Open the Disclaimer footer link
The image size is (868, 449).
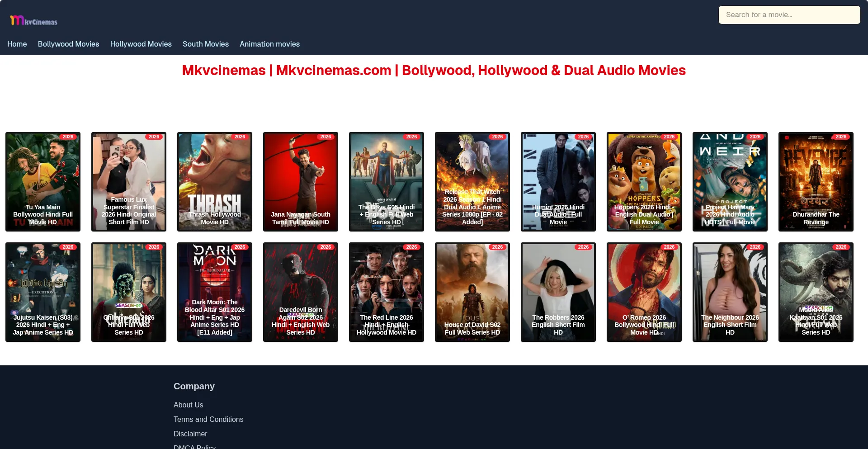click(190, 434)
